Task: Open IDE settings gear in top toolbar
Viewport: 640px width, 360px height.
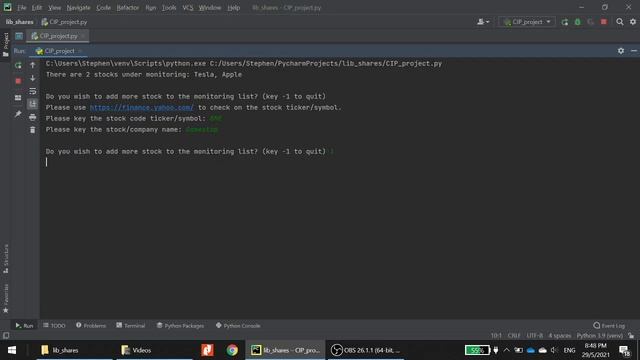Action: (633, 22)
